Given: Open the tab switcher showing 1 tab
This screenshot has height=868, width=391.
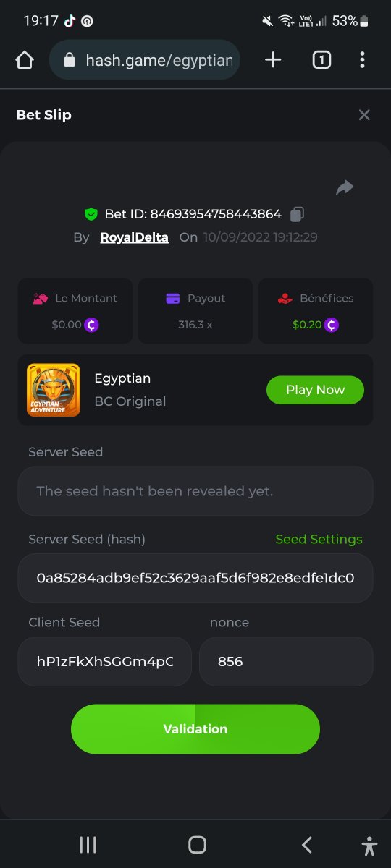Looking at the screenshot, I should tap(321, 60).
